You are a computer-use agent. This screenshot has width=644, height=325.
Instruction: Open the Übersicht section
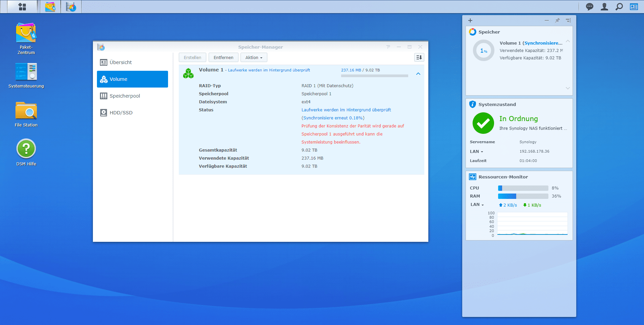pos(132,62)
